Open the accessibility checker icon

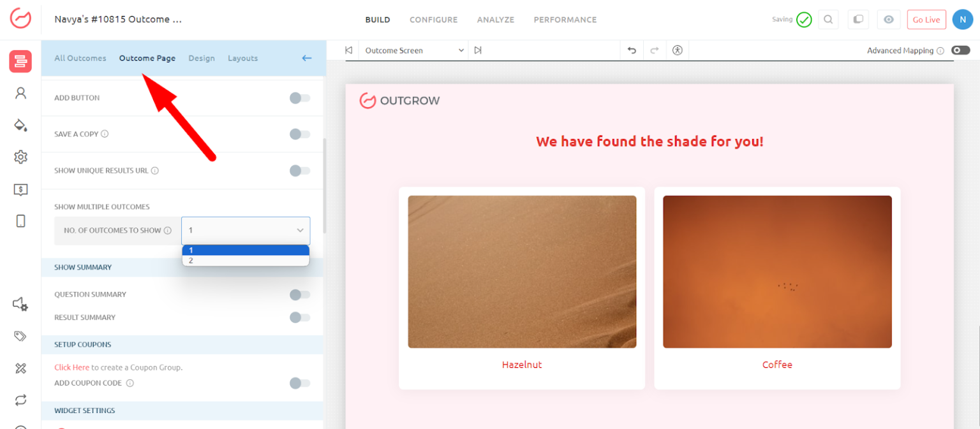tap(678, 50)
